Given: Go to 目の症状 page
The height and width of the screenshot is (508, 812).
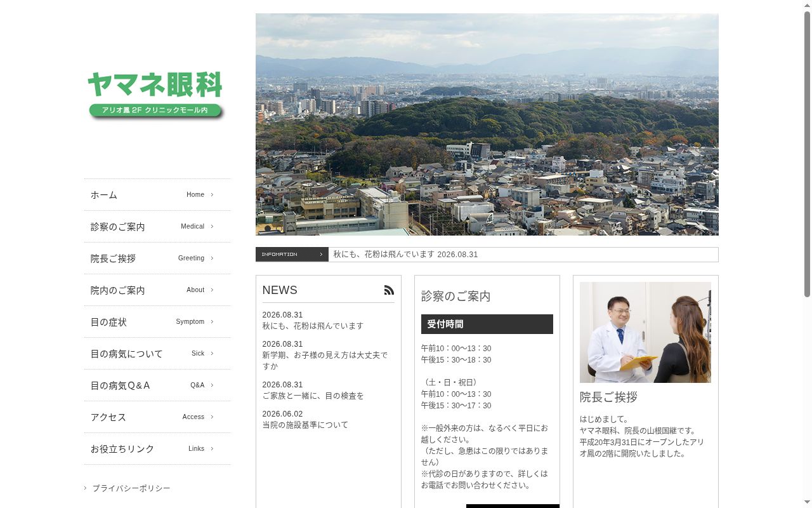Looking at the screenshot, I should pyautogui.click(x=157, y=322).
